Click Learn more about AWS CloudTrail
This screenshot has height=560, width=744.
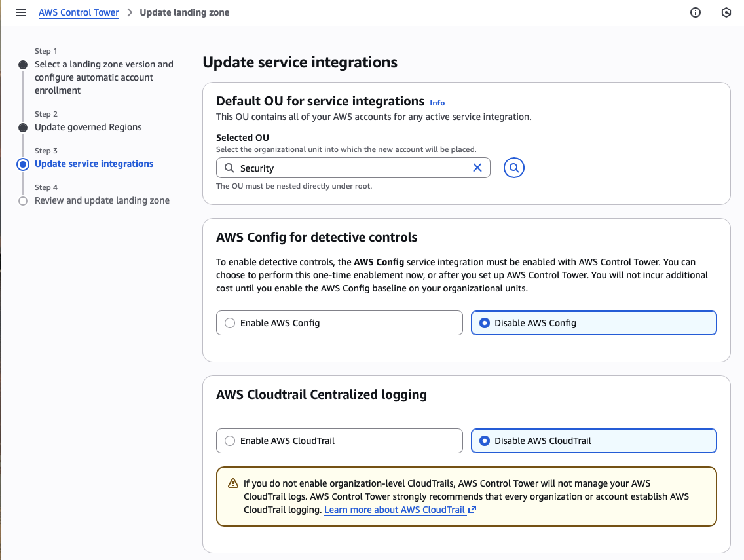[394, 510]
